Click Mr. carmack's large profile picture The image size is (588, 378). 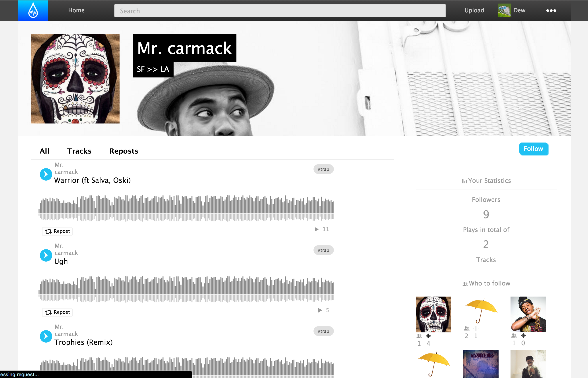point(75,79)
